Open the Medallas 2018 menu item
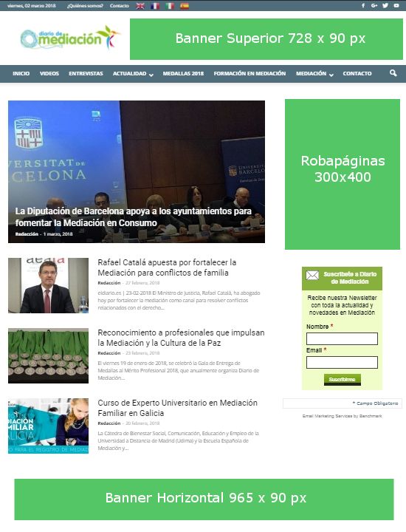Viewport: 406px width, 532px height. point(183,73)
